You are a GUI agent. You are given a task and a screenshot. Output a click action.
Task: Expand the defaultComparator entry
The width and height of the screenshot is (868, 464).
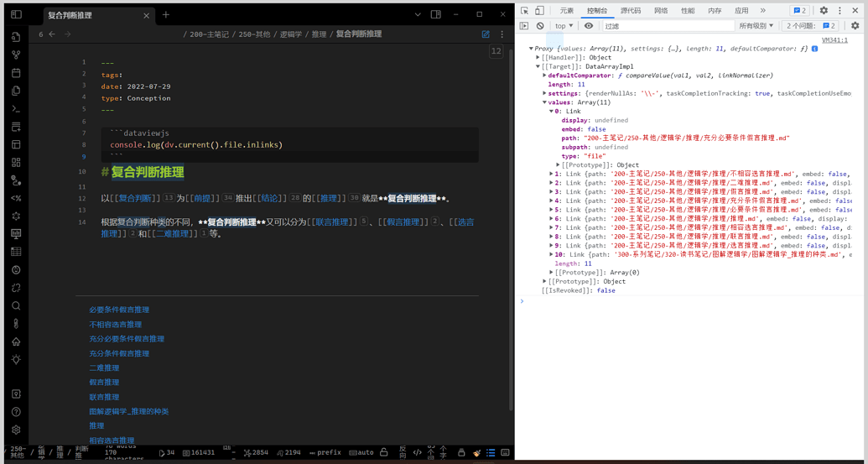[545, 76]
